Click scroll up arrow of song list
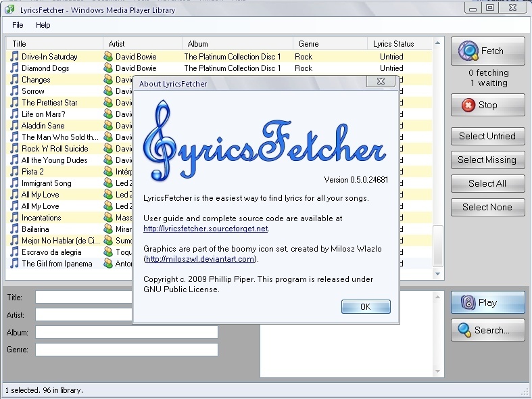This screenshot has height=399, width=532. [x=437, y=43]
